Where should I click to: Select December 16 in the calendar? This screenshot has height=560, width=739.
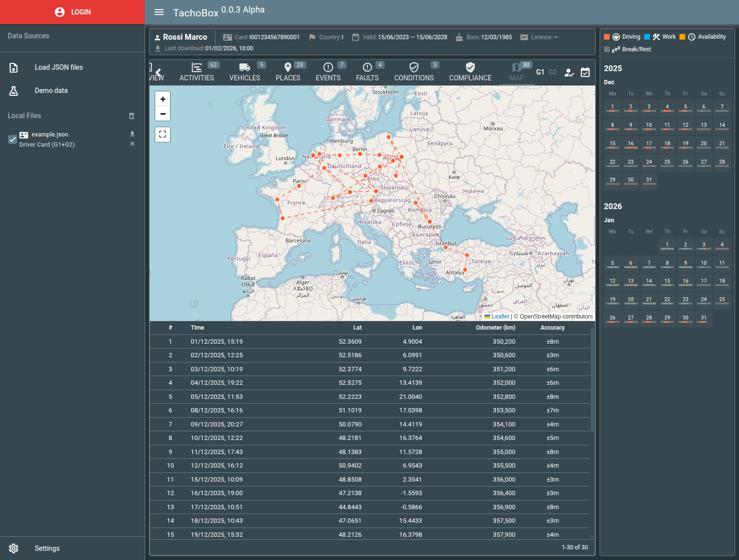tap(631, 144)
